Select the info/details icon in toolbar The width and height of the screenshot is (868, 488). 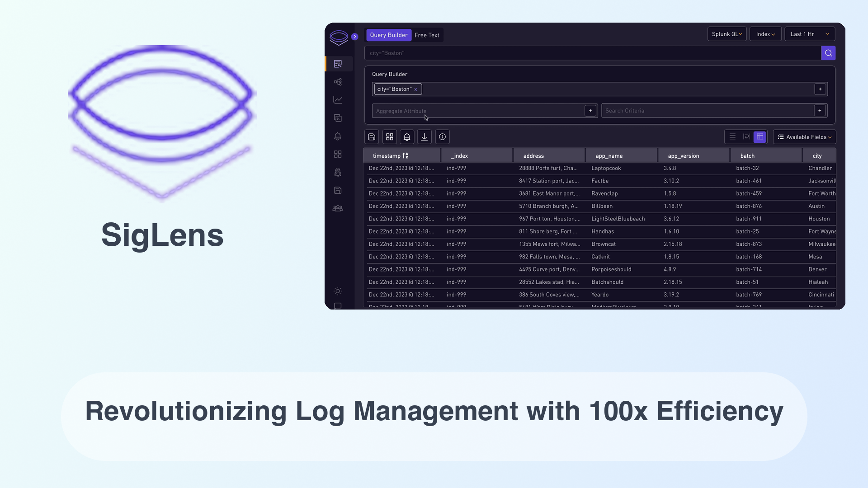[x=442, y=137]
